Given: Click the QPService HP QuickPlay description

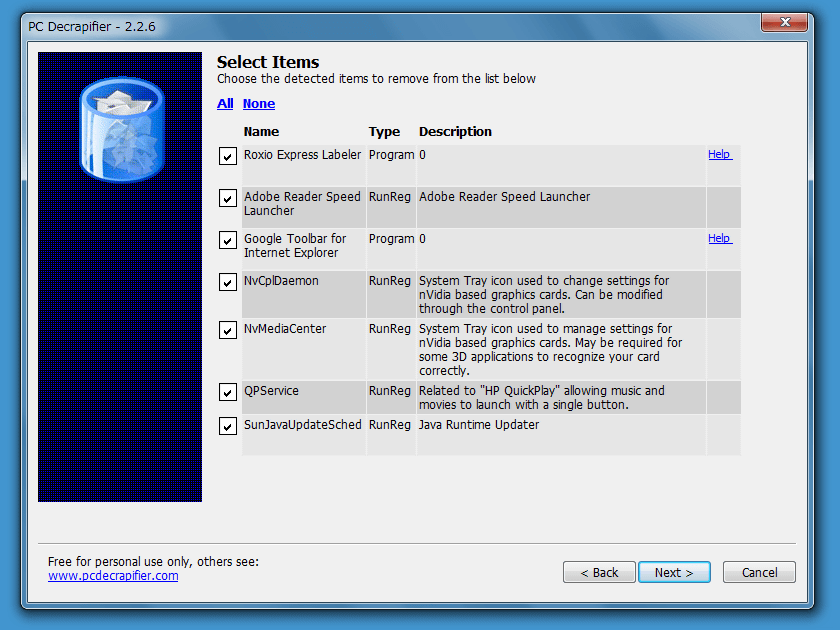Looking at the screenshot, I should click(542, 398).
